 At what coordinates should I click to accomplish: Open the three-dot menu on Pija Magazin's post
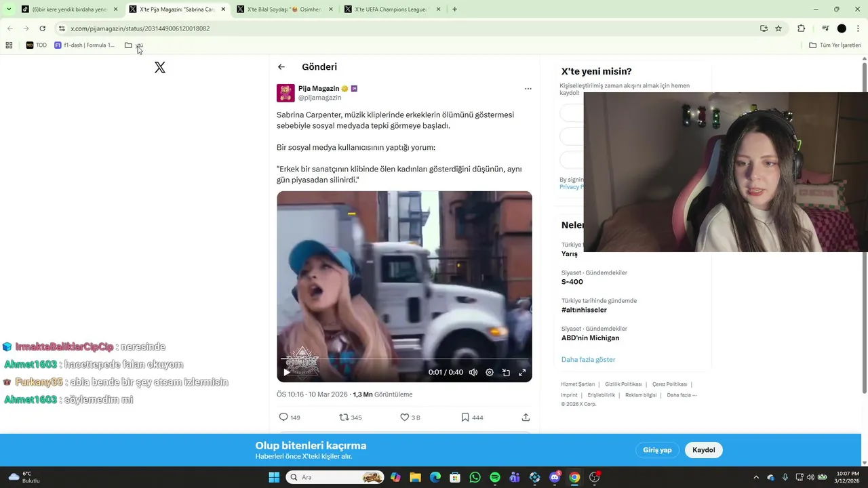point(528,89)
